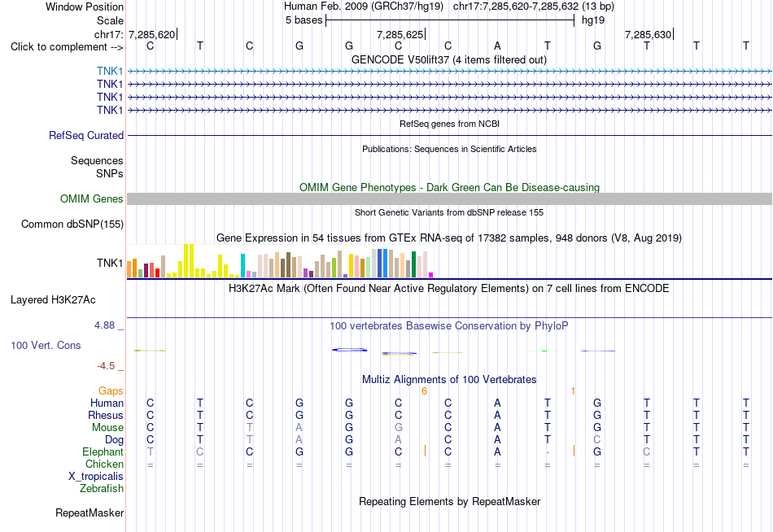Open the RefSeq Curated track label

(86, 135)
